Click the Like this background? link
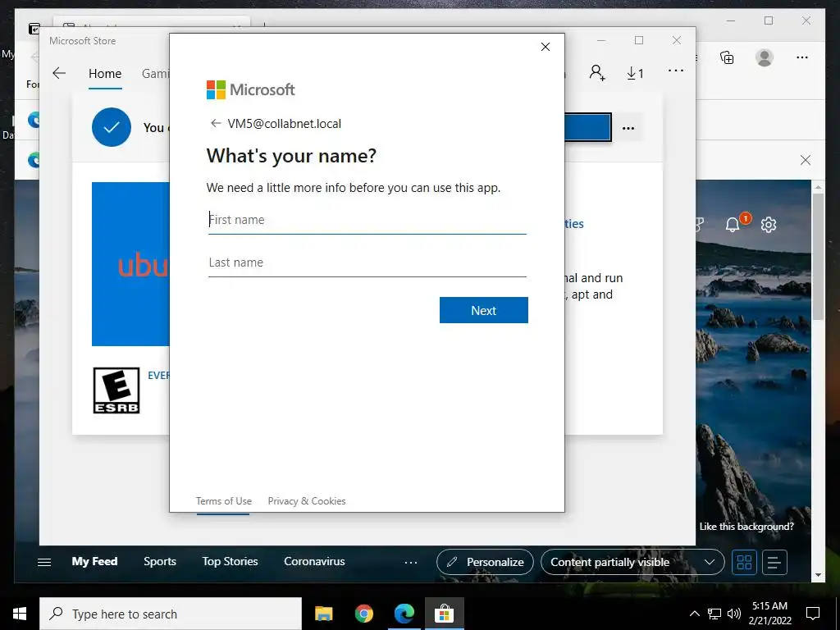The height and width of the screenshot is (630, 840). (746, 527)
